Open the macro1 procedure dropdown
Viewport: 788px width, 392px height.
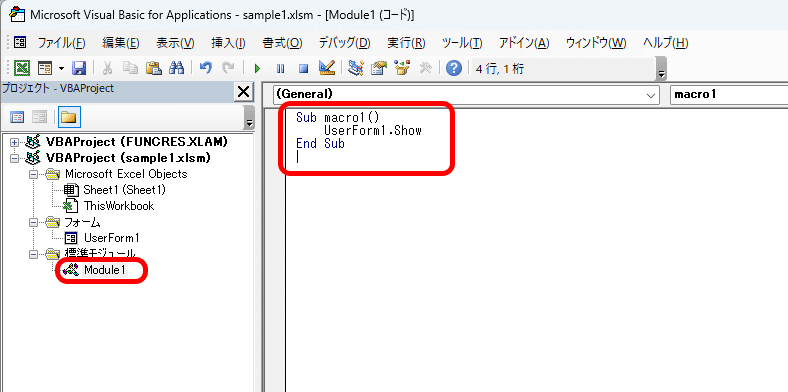click(x=729, y=94)
